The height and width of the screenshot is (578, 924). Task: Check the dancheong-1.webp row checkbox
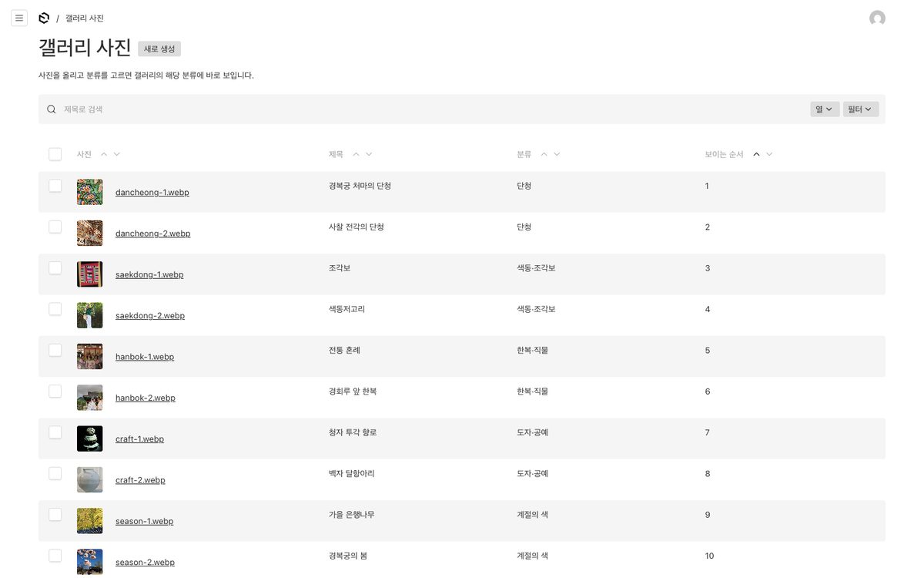coord(55,186)
